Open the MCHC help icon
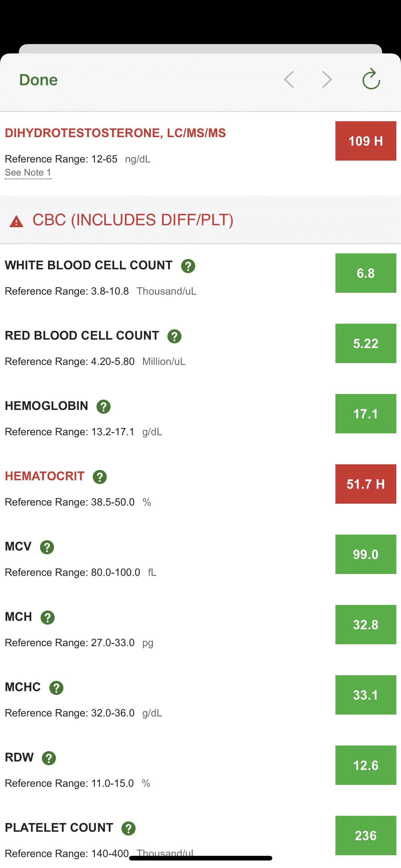 [x=56, y=688]
